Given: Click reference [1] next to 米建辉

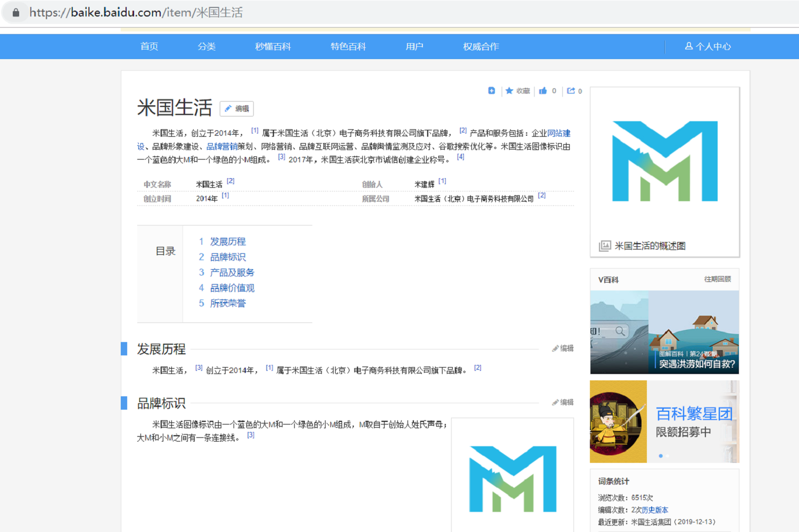Looking at the screenshot, I should pyautogui.click(x=442, y=181).
